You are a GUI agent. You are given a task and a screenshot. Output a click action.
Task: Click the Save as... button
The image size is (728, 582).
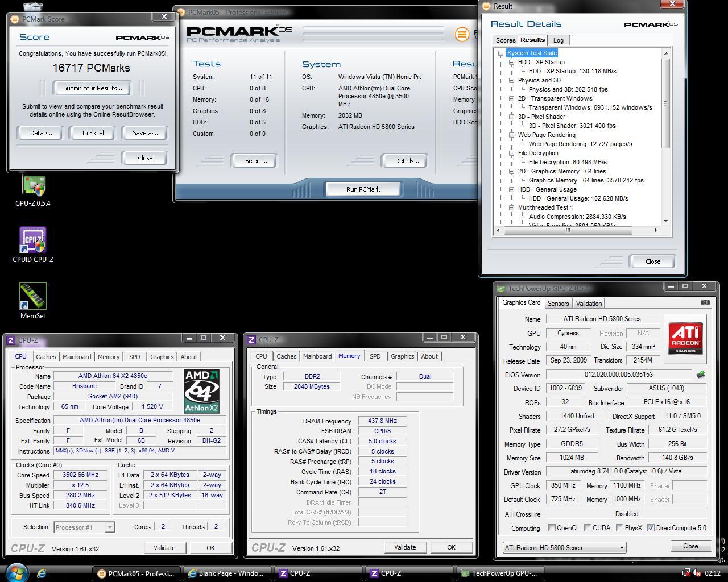point(146,133)
